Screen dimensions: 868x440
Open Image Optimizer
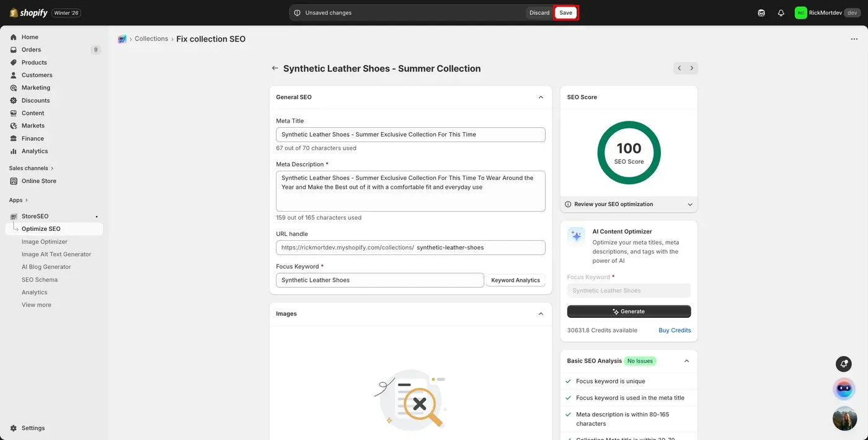(45, 242)
